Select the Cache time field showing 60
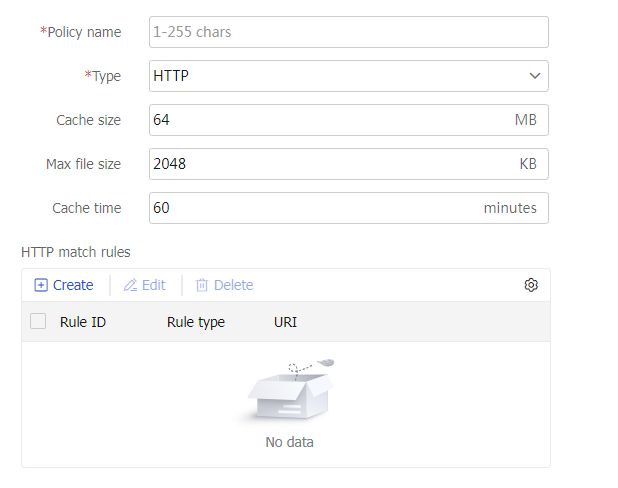Image resolution: width=618 pixels, height=488 pixels. click(310, 208)
